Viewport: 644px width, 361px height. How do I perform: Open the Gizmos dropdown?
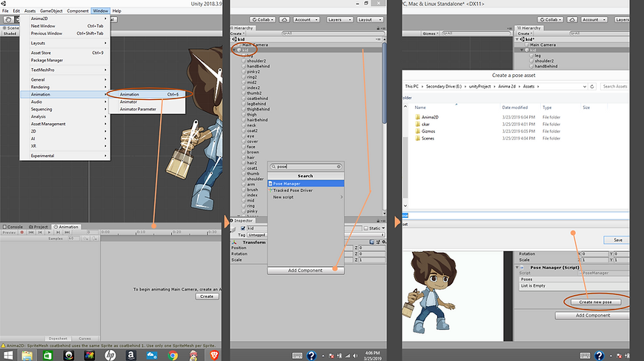point(431,33)
